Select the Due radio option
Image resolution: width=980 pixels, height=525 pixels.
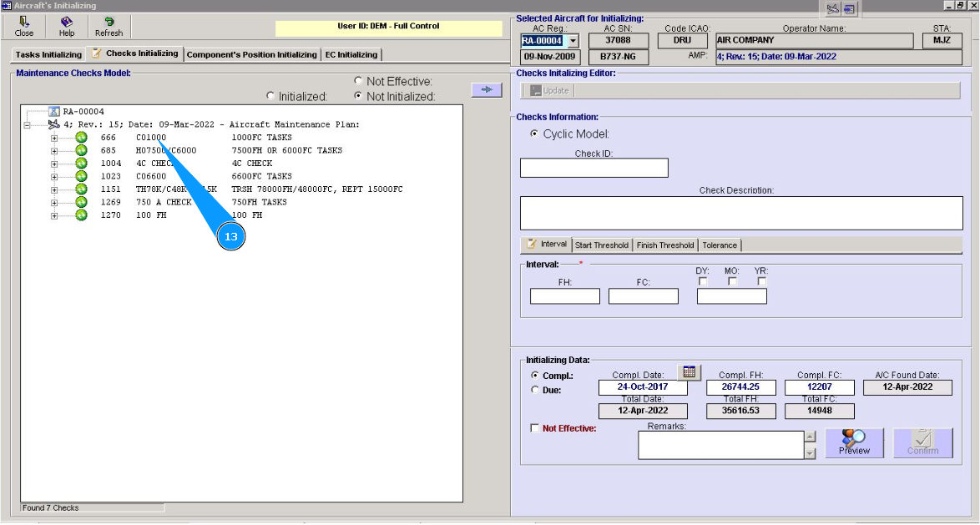pos(535,390)
